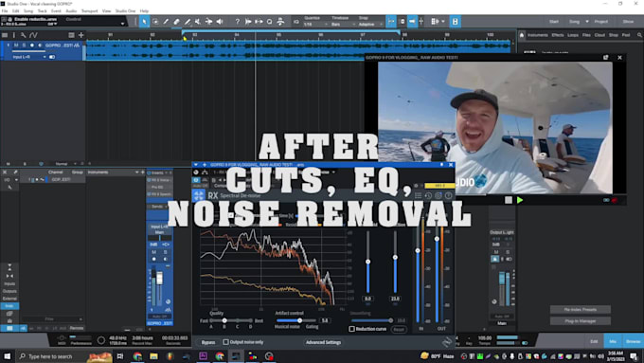Detach the video player window icon

click(x=606, y=58)
